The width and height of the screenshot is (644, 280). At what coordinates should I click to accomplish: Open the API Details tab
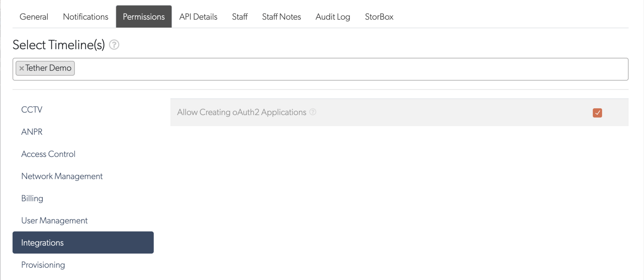coord(198,17)
